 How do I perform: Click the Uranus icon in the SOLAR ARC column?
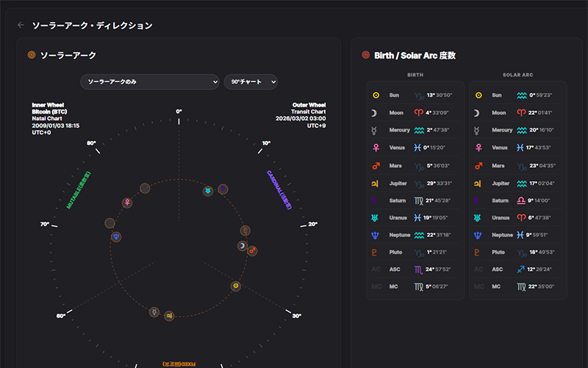[x=478, y=218]
